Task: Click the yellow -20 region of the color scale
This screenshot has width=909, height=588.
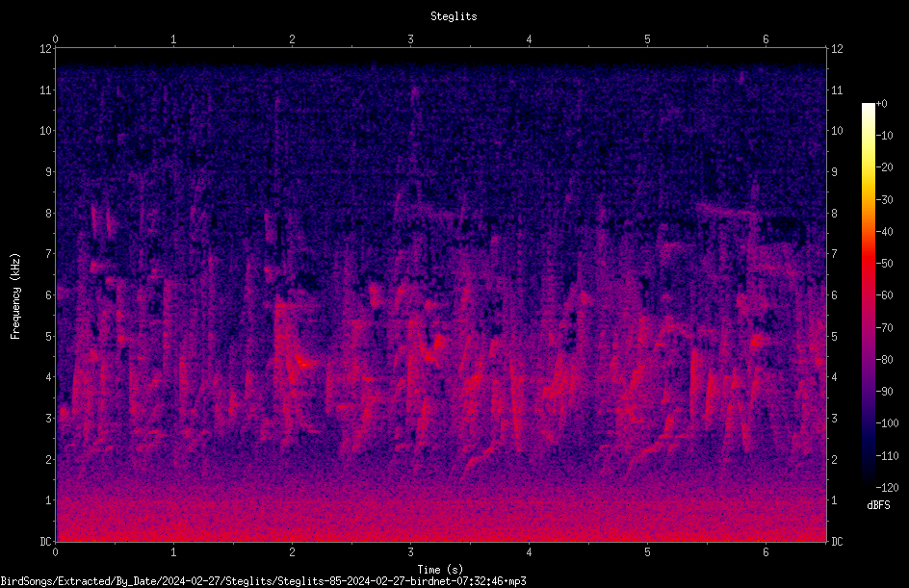Action: 868,167
